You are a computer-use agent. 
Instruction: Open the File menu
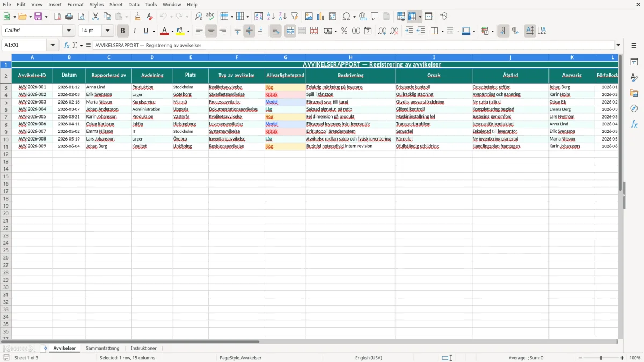click(7, 4)
